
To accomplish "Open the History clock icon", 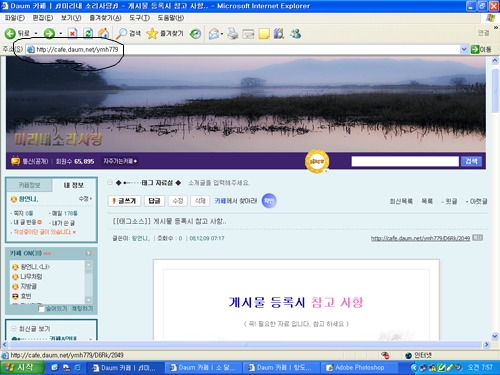I will click(x=195, y=34).
